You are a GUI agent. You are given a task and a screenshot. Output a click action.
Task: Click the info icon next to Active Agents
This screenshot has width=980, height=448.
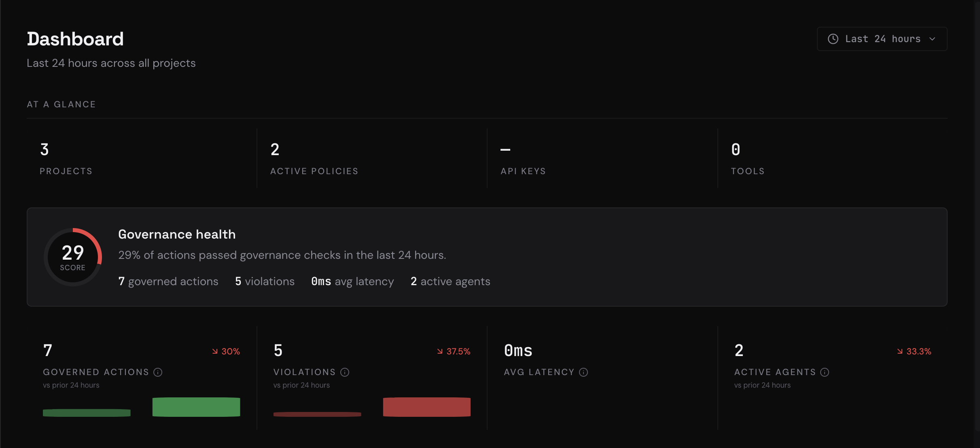[825, 372]
